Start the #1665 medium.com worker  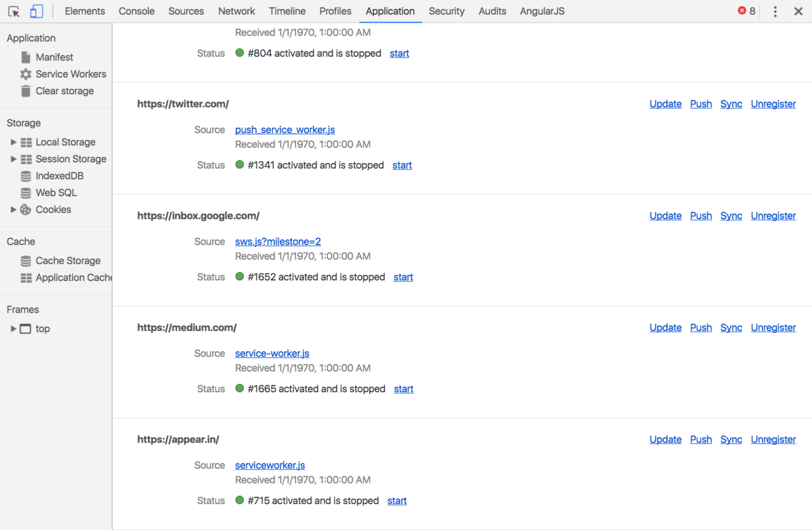click(x=403, y=389)
